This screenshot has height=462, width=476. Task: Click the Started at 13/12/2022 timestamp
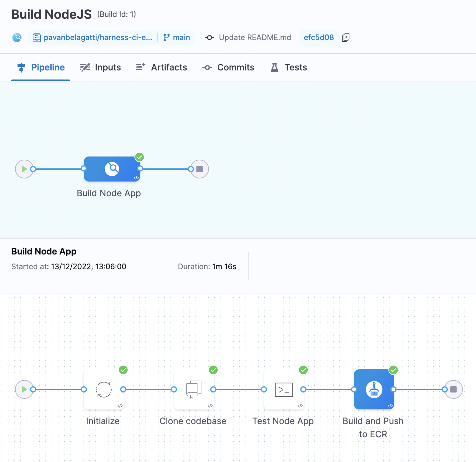pos(89,267)
